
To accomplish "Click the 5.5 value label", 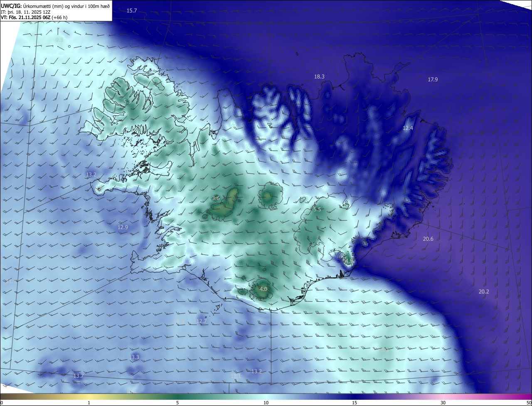I will point(317,209).
